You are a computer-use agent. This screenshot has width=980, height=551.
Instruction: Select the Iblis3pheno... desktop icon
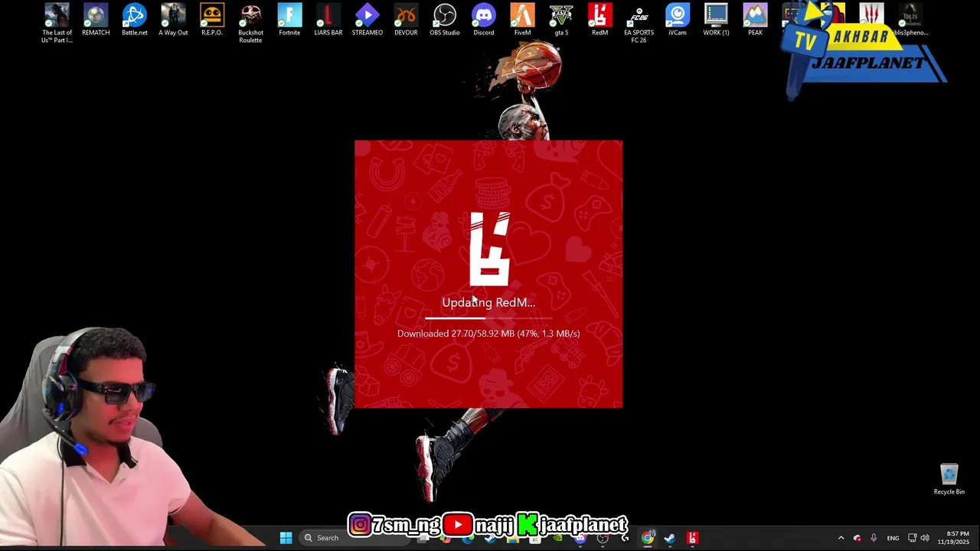(x=910, y=21)
